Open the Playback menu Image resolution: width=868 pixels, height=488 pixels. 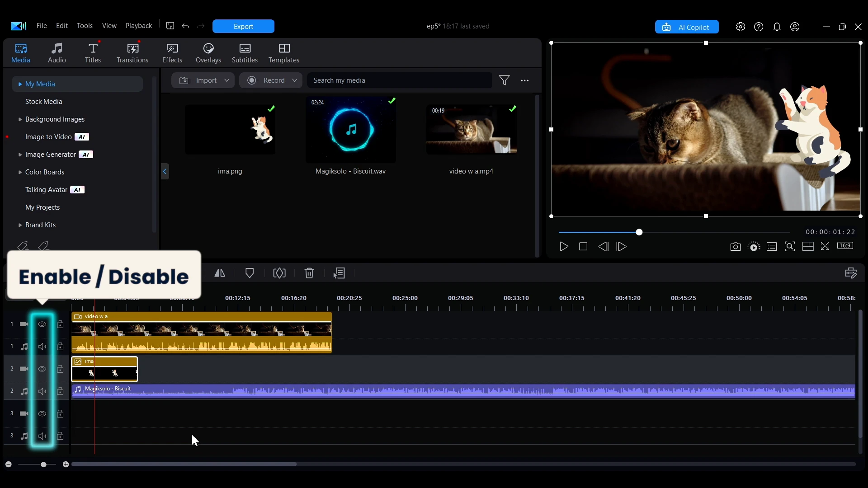[x=139, y=26]
